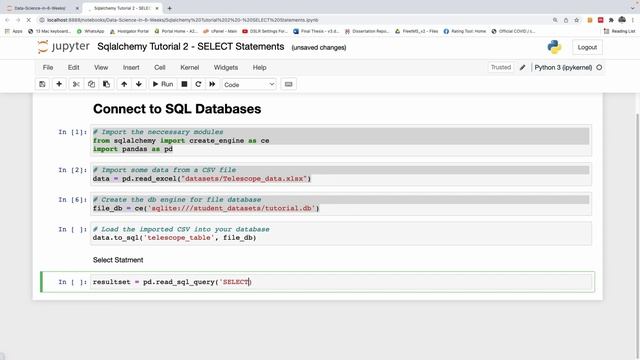Open a new browser tab
This screenshot has height=360, width=640.
pos(169,8)
